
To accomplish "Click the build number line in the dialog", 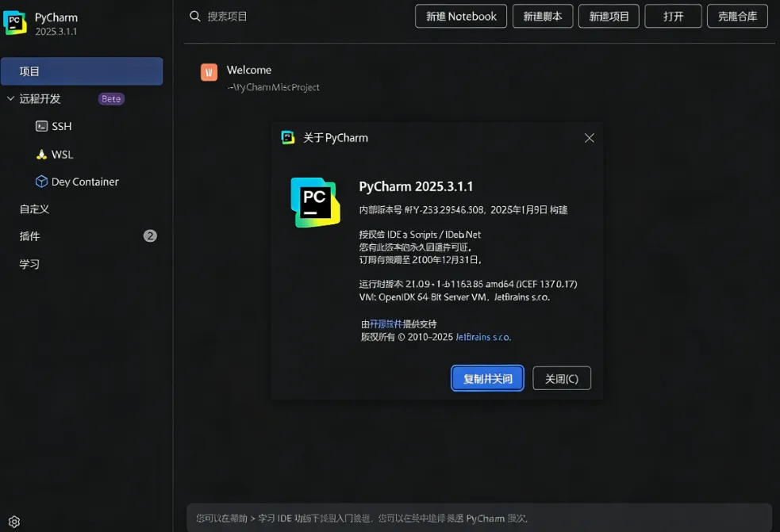I will click(463, 210).
